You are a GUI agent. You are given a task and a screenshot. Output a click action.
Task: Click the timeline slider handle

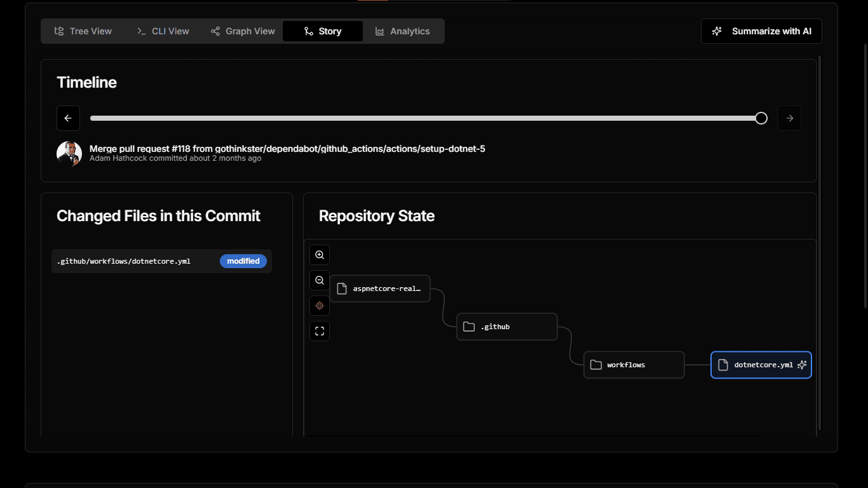761,118
